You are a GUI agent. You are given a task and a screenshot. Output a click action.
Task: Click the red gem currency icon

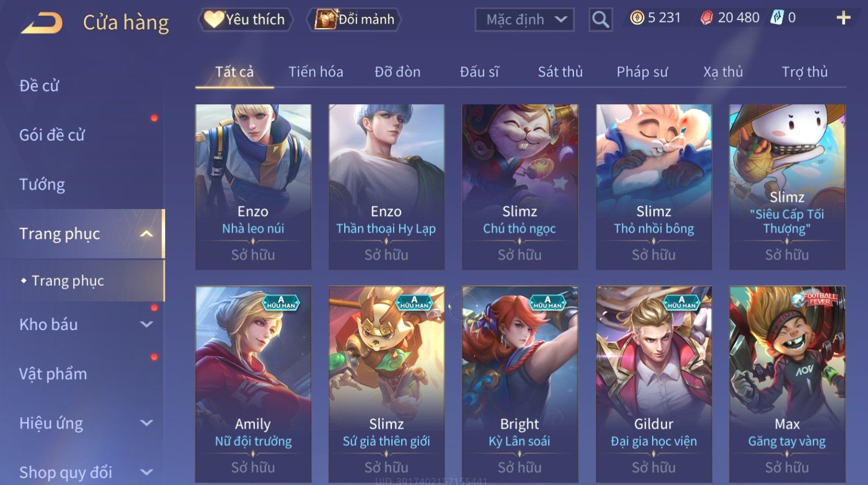[706, 18]
